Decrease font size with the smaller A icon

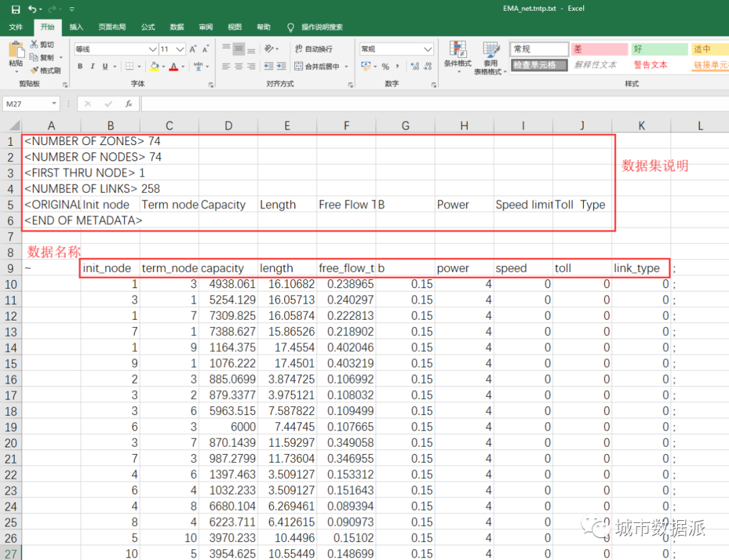(x=205, y=49)
